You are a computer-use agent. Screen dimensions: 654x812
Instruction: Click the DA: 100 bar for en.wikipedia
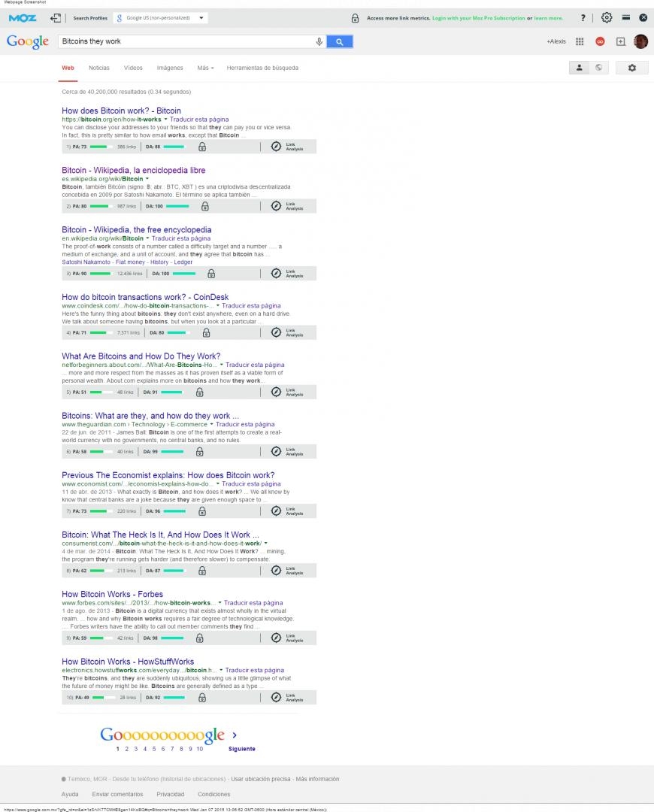(186, 274)
